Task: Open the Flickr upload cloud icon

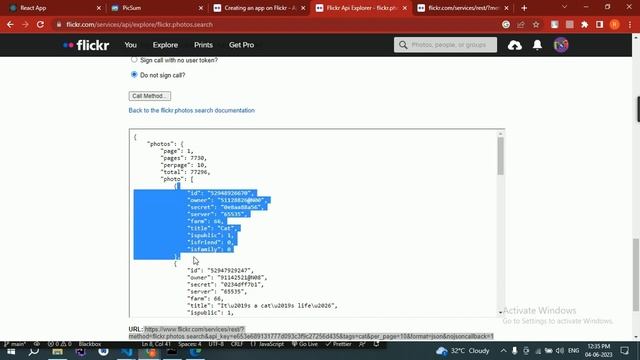Action: coord(515,45)
